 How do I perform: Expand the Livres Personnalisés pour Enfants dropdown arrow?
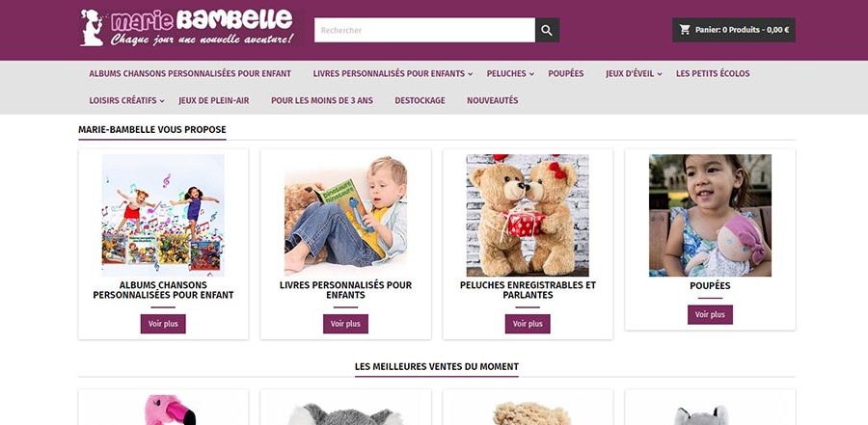[x=470, y=74]
